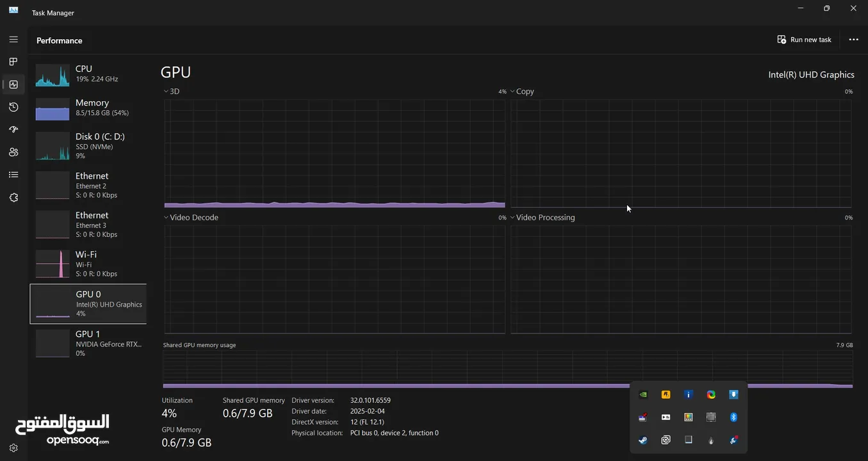Viewport: 868px width, 461px height.
Task: Click the Shared GPU memory 0.6/7.9 GB value
Action: point(248,414)
